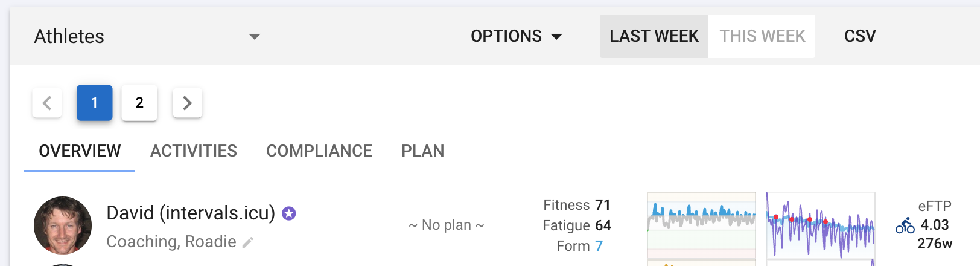
Task: Go to previous page with left chevron
Action: click(47, 103)
